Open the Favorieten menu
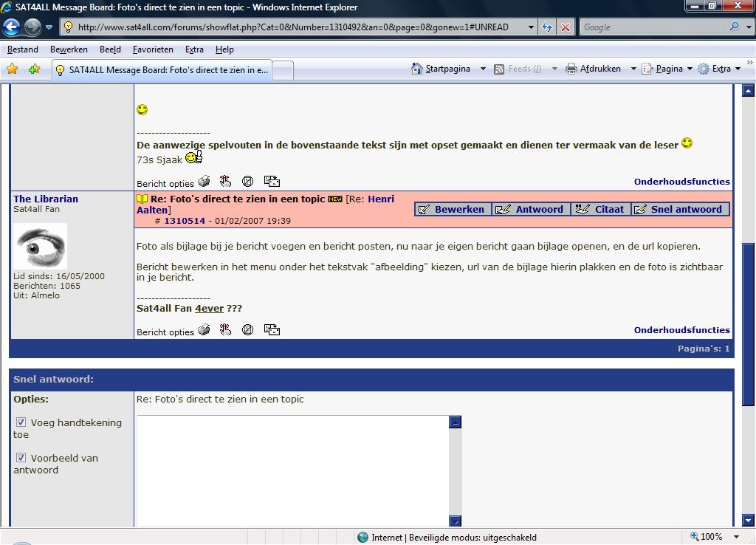Image resolution: width=756 pixels, height=545 pixels. tap(153, 49)
